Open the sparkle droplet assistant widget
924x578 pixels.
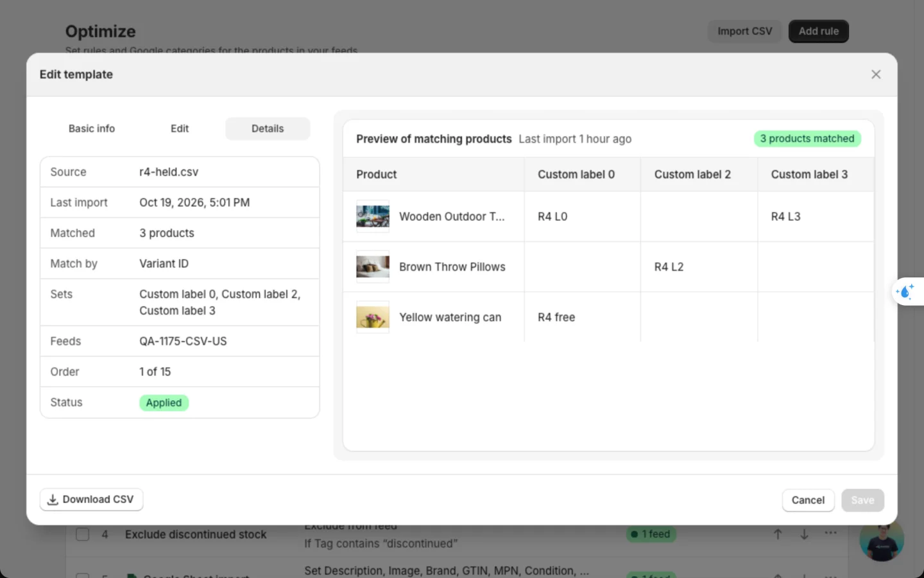[x=906, y=292]
